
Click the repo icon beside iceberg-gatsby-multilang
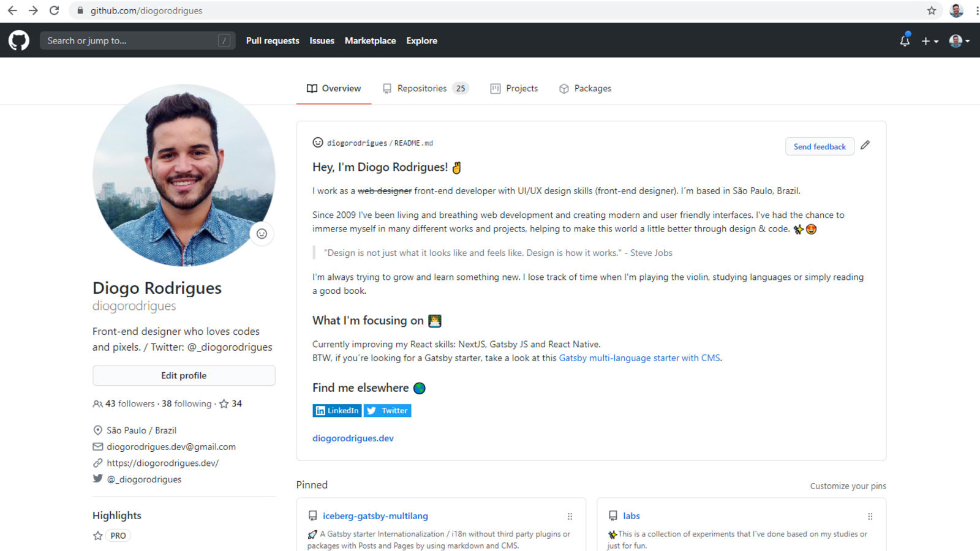tap(312, 516)
